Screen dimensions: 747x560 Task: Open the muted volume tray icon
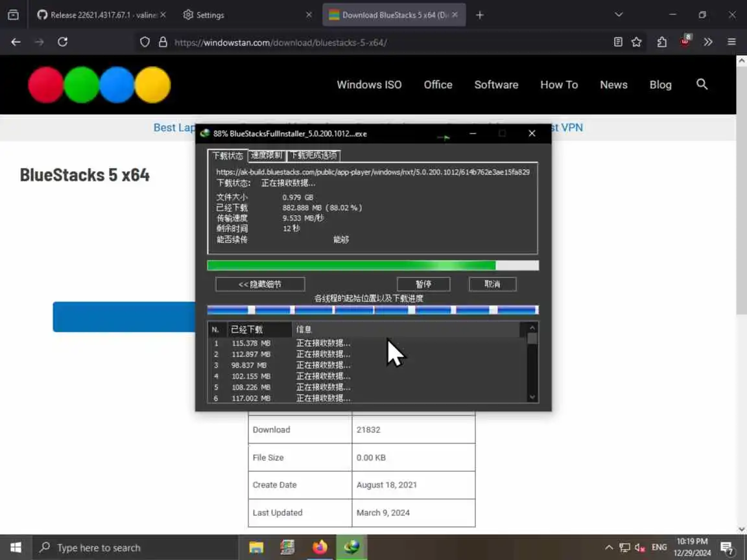640,547
